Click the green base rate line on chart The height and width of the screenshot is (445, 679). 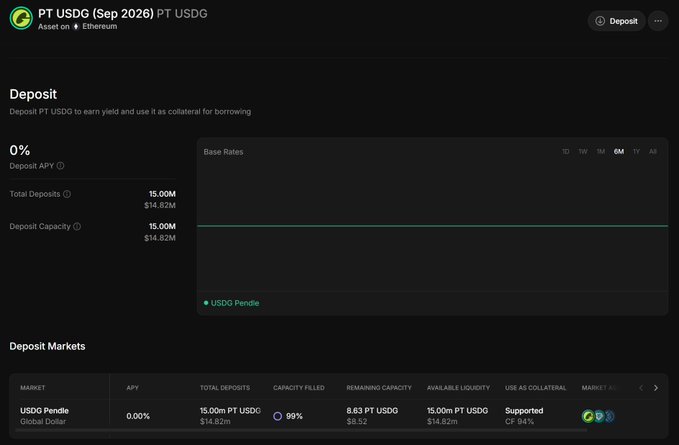432,226
